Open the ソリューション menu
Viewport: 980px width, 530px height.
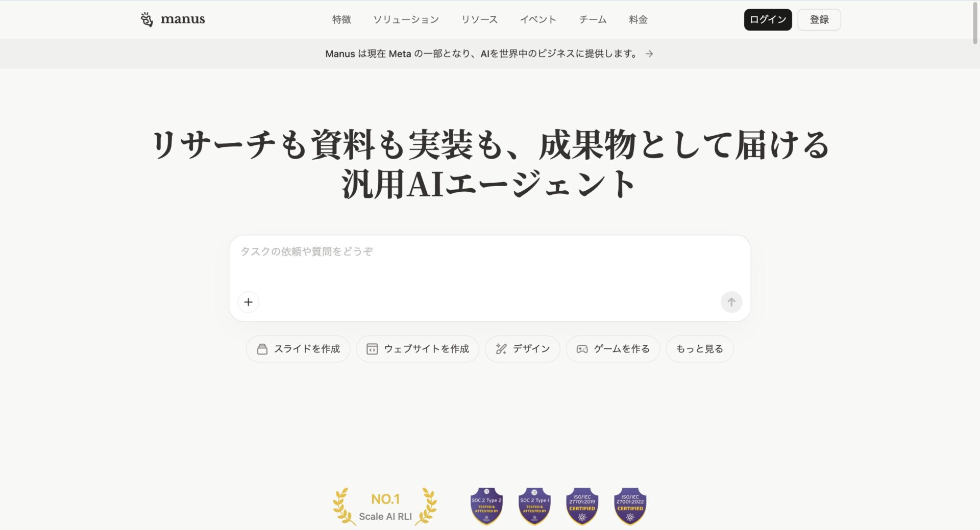click(406, 19)
